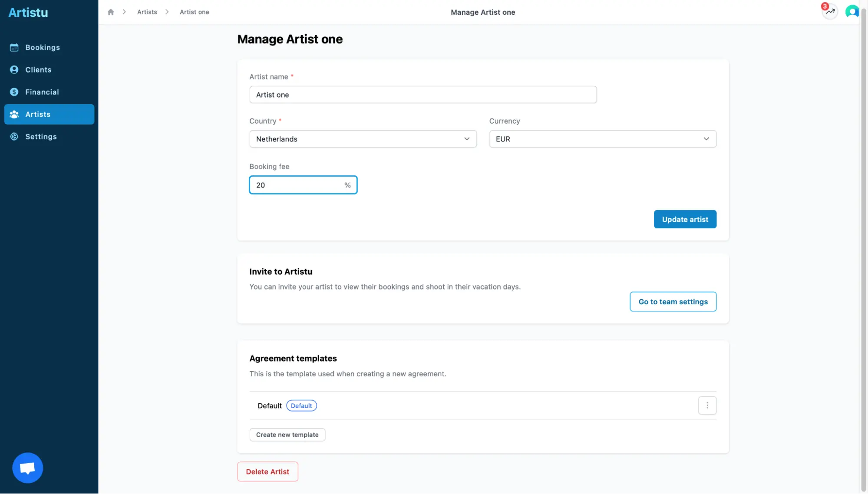Open the Artists sidebar menu item
Screen dimensions: 868x494
tap(49, 114)
